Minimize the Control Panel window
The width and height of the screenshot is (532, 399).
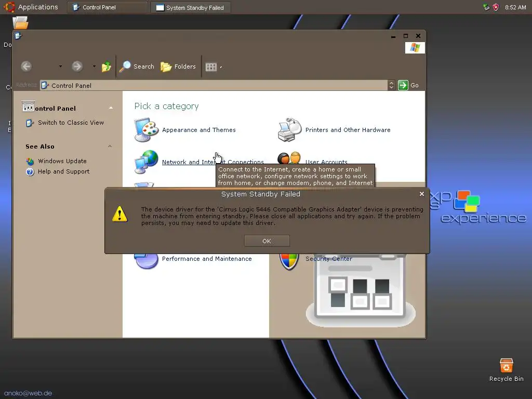click(x=393, y=36)
